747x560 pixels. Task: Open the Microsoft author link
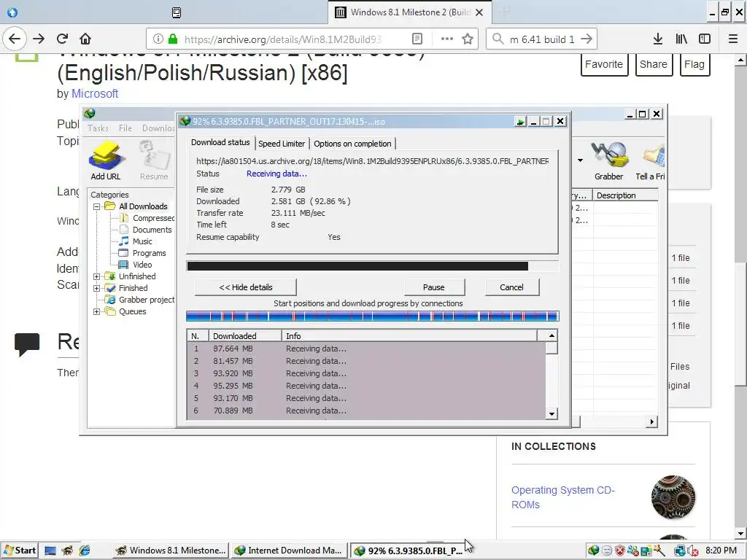[95, 94]
